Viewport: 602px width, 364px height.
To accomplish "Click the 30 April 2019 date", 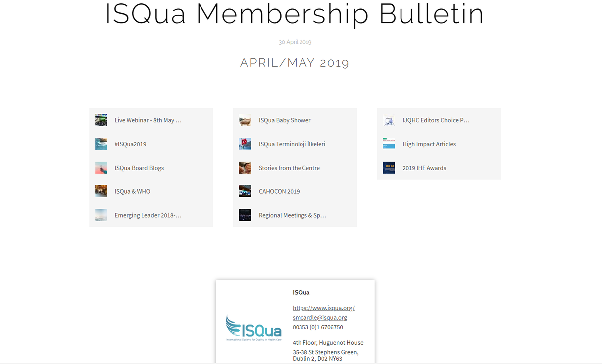I will pyautogui.click(x=295, y=42).
